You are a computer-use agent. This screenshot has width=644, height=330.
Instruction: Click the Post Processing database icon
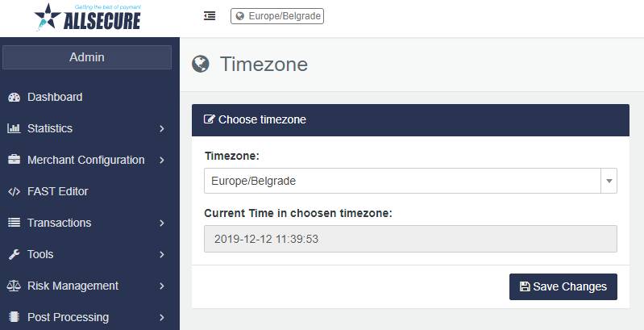tap(14, 317)
